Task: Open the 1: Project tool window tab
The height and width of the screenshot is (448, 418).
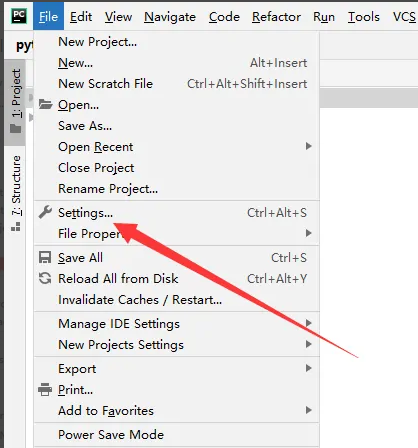Action: (x=15, y=102)
